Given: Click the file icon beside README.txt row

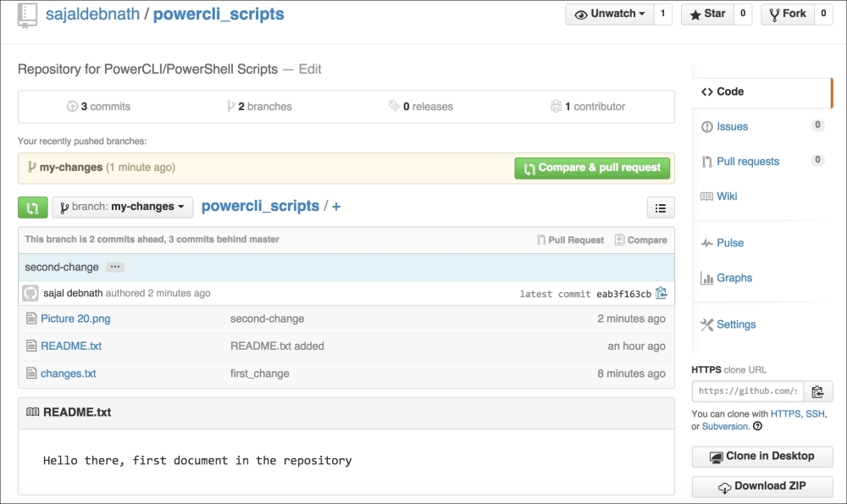Looking at the screenshot, I should tap(31, 346).
